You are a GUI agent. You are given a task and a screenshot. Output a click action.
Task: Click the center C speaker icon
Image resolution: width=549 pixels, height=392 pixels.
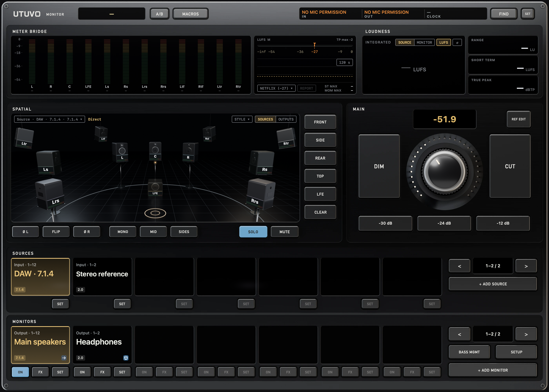point(155,151)
